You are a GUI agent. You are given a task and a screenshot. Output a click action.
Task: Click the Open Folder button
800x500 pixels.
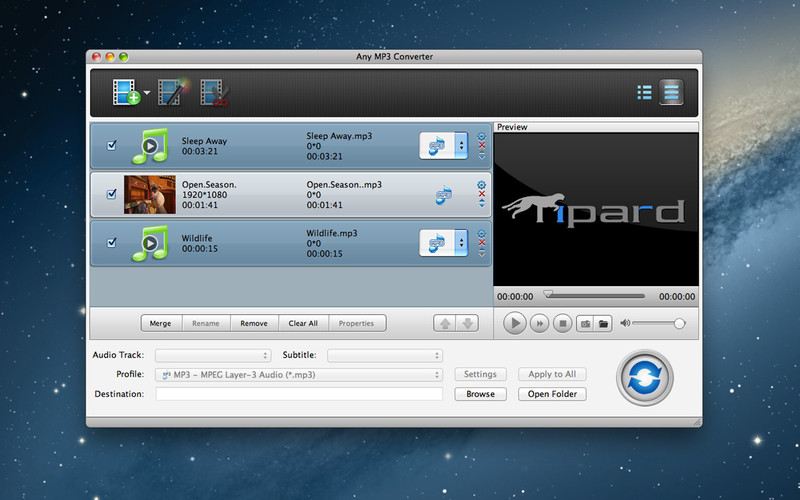(x=552, y=394)
